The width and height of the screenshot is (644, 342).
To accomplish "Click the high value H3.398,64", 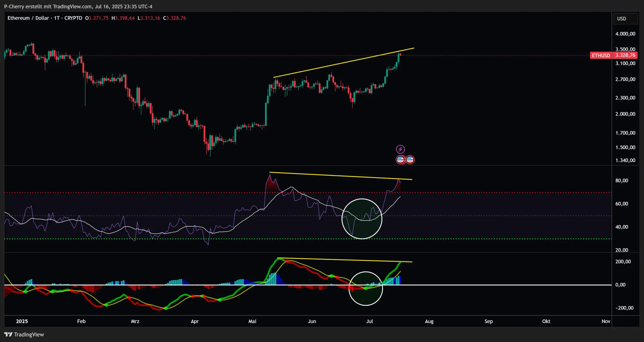I will (x=123, y=18).
